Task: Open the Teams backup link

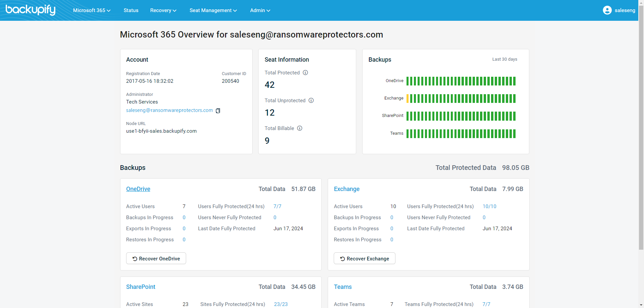Action: 342,287
